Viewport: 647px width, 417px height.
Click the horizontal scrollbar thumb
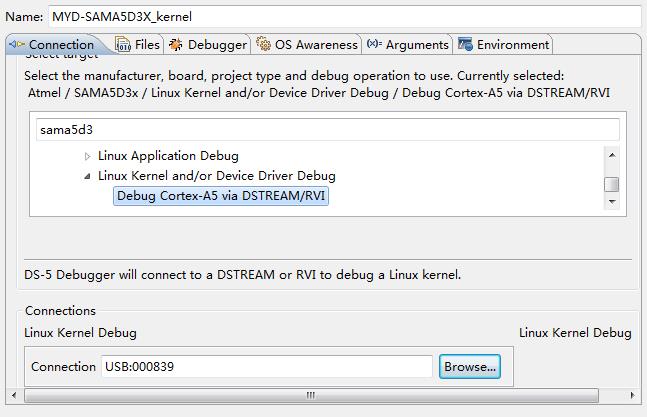tap(311, 395)
